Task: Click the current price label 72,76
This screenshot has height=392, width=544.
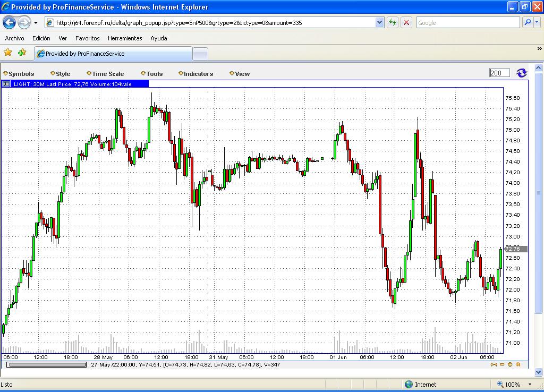Action: [x=516, y=249]
